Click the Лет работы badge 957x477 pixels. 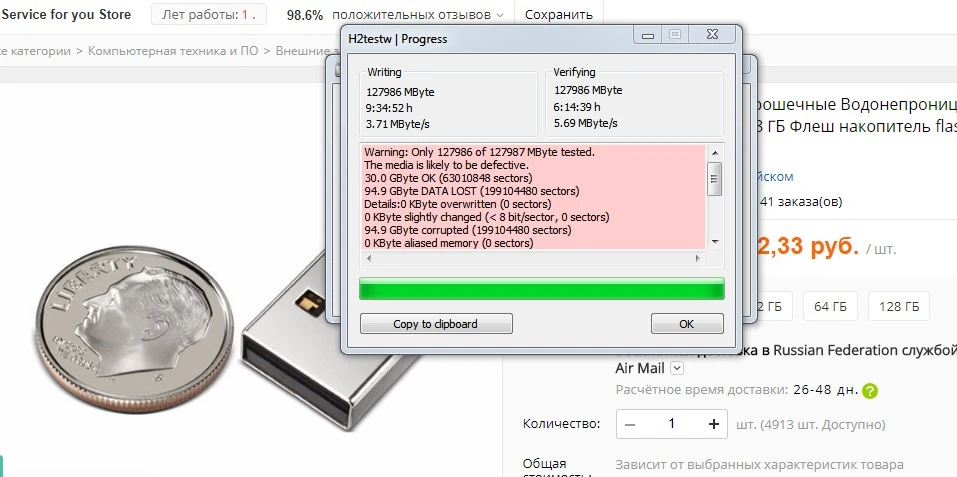click(209, 15)
